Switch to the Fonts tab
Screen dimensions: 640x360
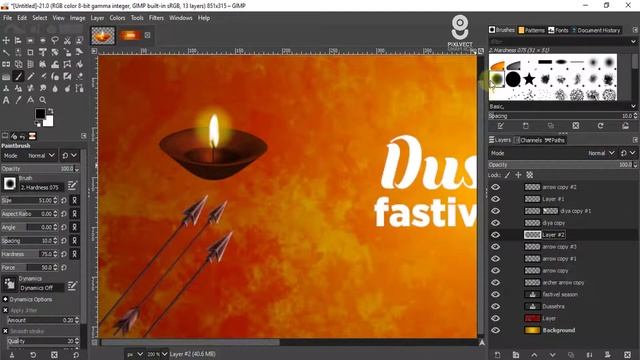pyautogui.click(x=558, y=30)
